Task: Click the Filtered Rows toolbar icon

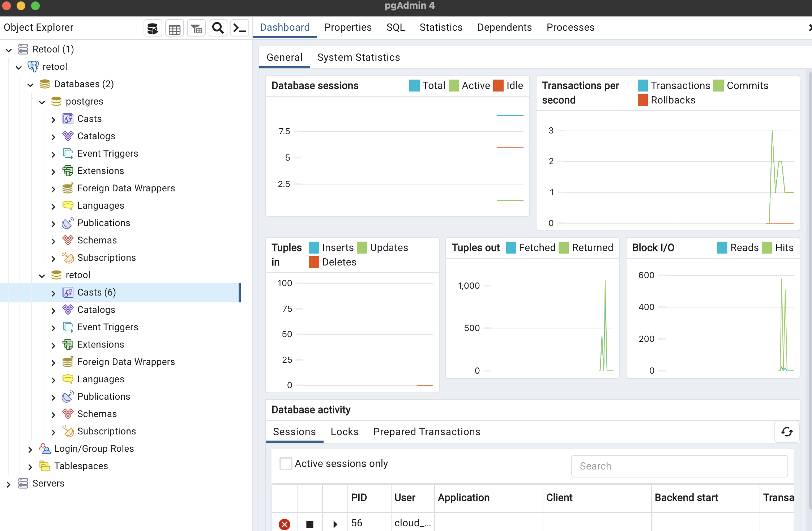Action: tap(196, 28)
